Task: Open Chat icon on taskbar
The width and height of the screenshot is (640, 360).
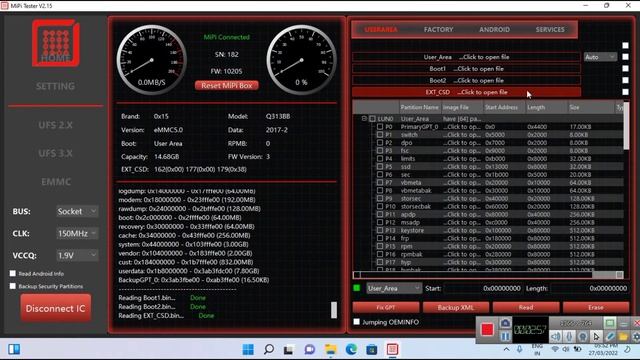Action: [310, 349]
